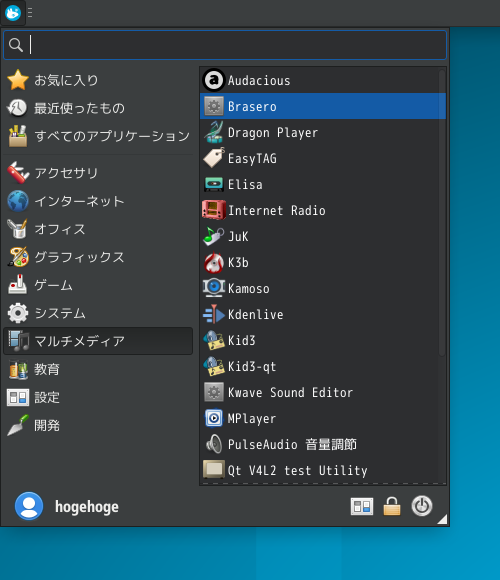Start Dragon Player
This screenshot has width=500, height=580.
(x=322, y=132)
